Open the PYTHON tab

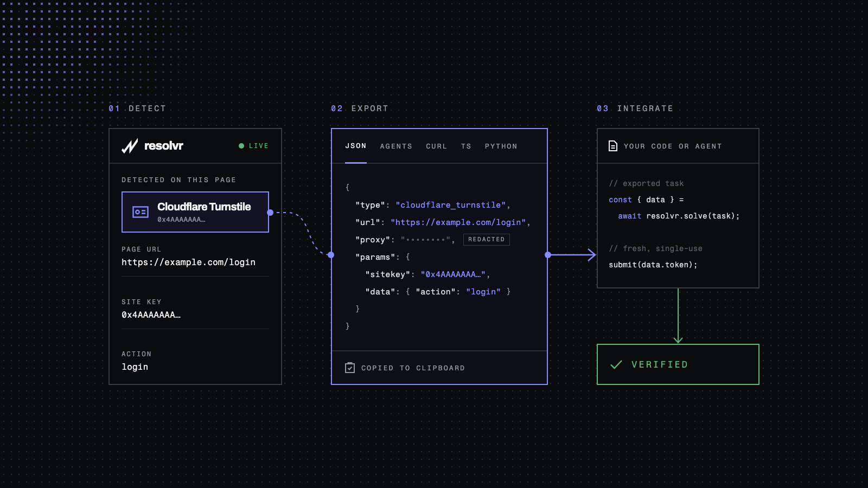[x=501, y=146]
